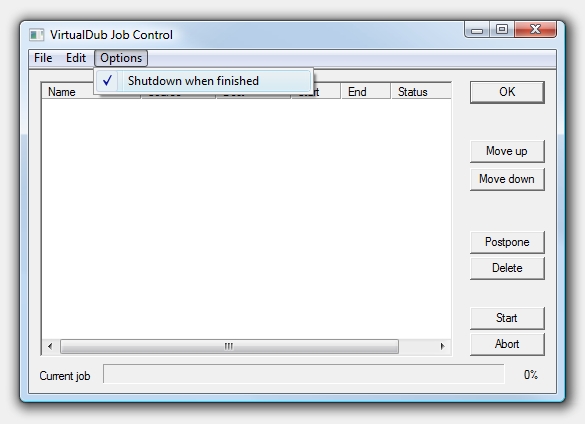
Task: Click the Move down button
Action: click(x=507, y=179)
